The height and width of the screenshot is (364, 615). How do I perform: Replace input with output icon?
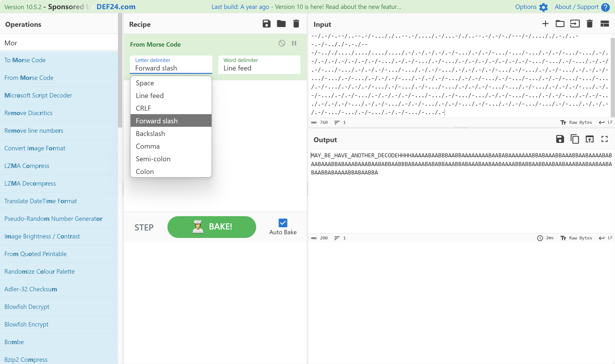pyautogui.click(x=589, y=139)
